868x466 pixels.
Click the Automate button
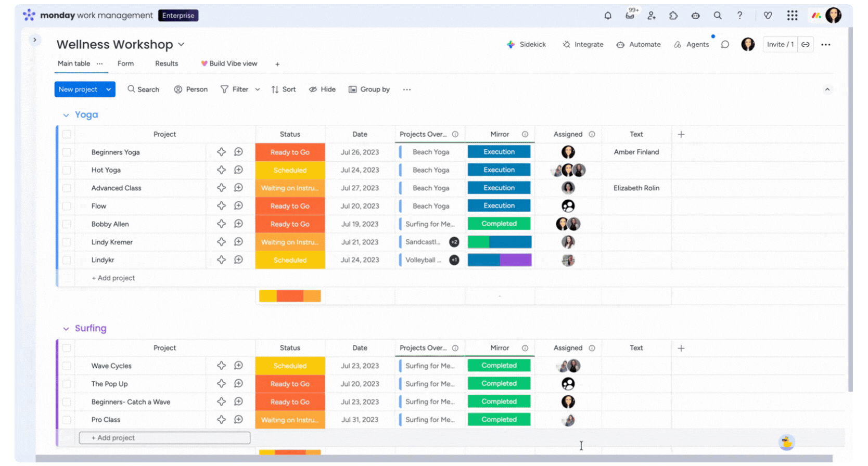click(x=639, y=45)
